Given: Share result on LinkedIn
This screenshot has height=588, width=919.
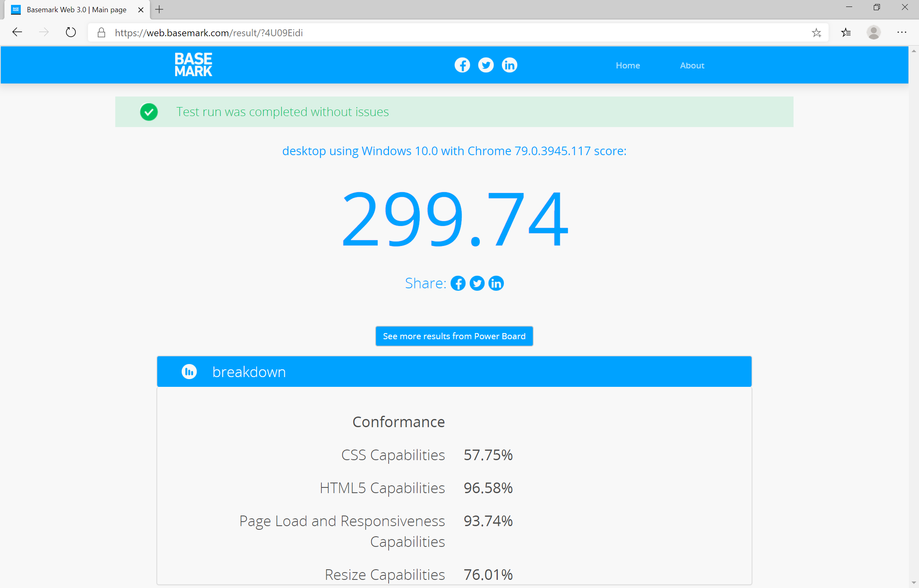Looking at the screenshot, I should point(496,283).
